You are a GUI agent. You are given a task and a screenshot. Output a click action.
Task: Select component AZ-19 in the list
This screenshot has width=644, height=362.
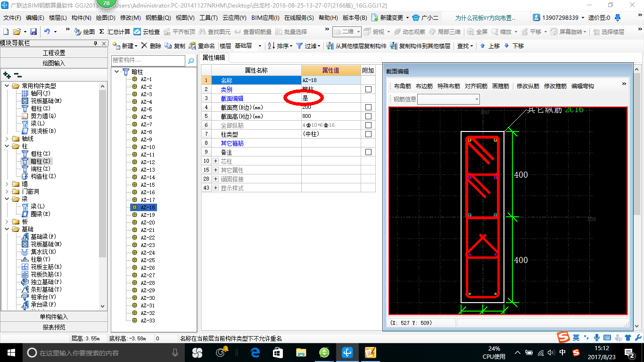(x=148, y=215)
